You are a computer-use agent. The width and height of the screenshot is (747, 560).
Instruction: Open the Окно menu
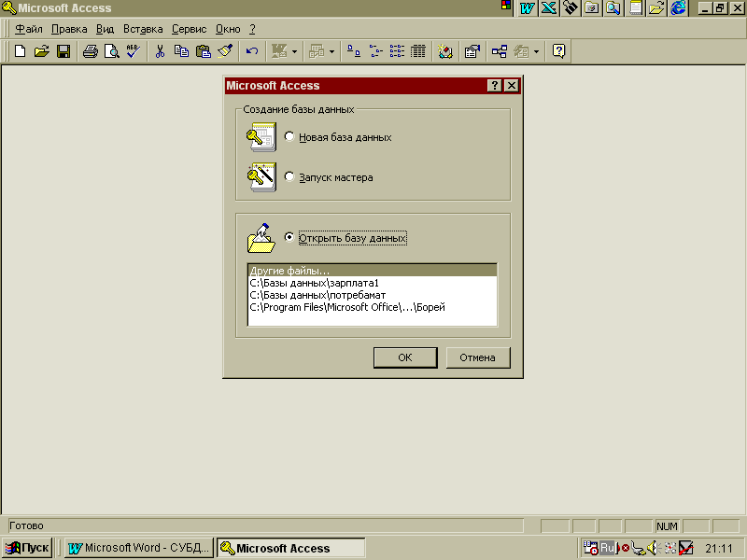(x=228, y=29)
